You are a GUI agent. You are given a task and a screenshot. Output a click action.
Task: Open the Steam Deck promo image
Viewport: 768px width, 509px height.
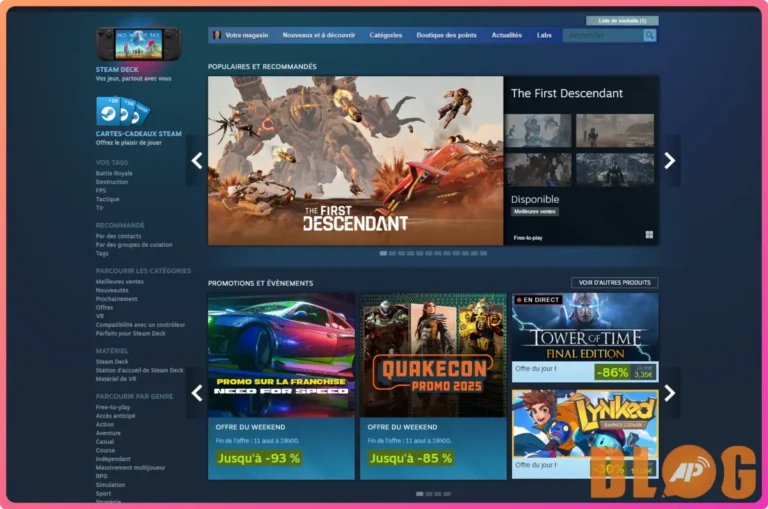pyautogui.click(x=139, y=44)
